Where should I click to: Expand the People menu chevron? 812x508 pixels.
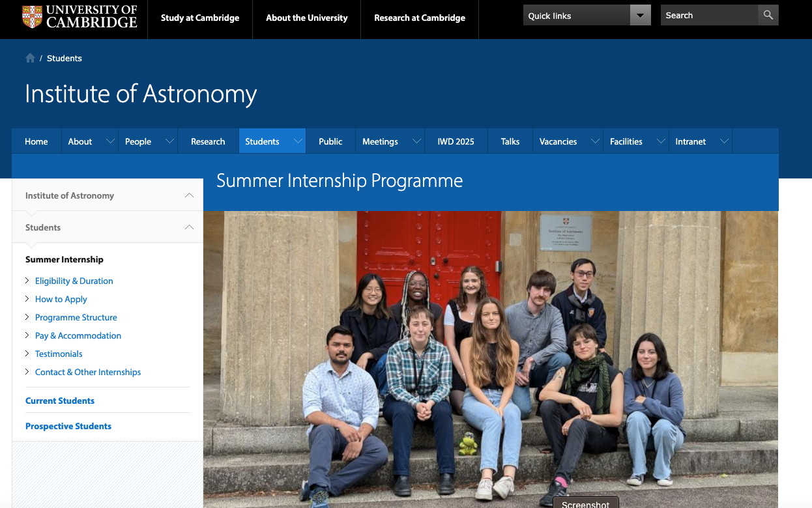[169, 141]
